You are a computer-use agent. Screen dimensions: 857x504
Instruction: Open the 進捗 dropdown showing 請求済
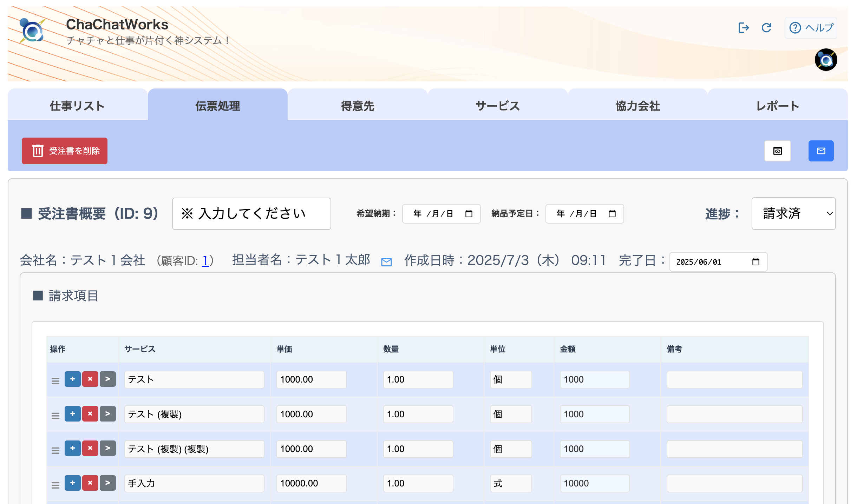794,214
